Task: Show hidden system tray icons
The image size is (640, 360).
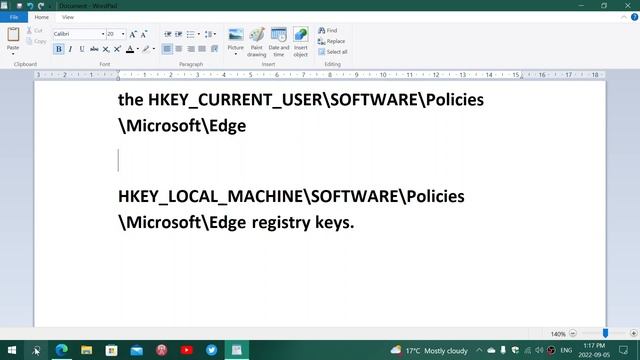Action: click(x=479, y=350)
